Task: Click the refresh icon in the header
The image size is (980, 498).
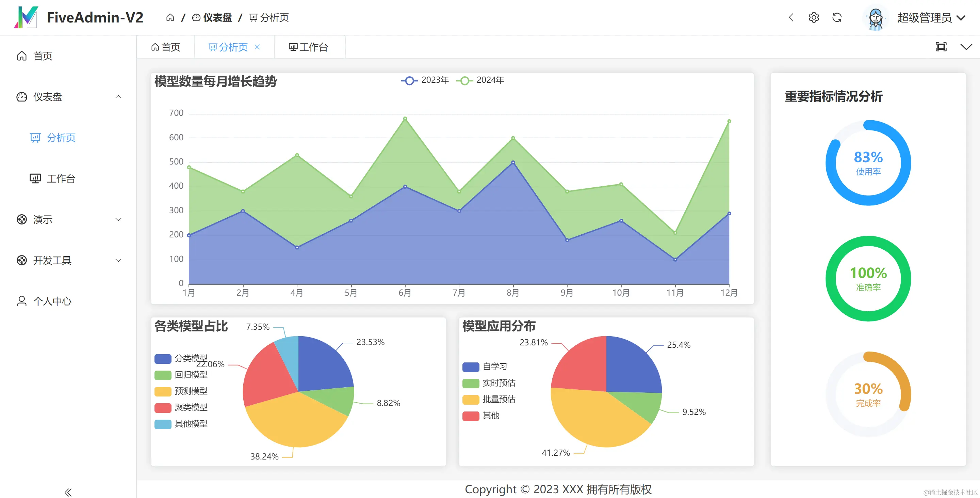Action: click(x=837, y=17)
